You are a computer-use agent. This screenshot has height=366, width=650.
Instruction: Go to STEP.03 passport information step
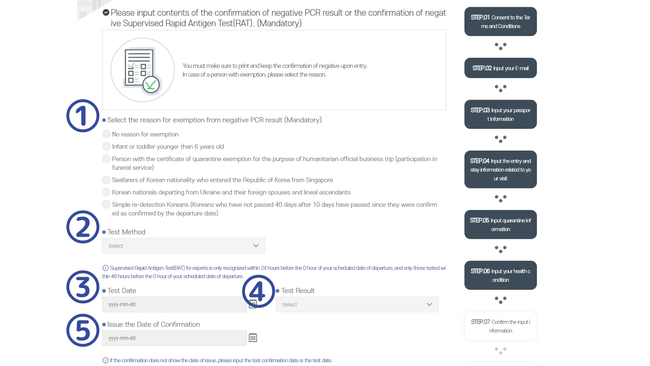tap(500, 114)
